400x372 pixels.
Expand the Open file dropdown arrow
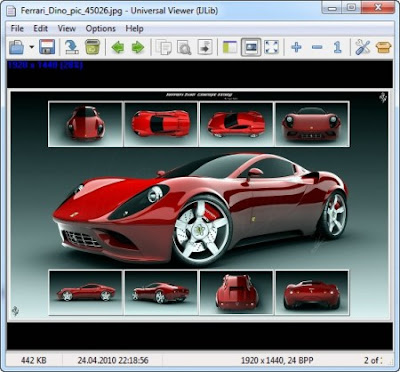click(x=32, y=47)
